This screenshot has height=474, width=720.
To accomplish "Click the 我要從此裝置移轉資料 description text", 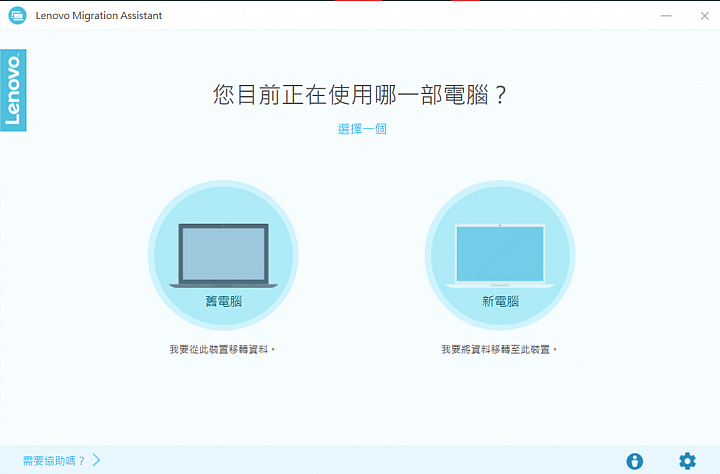I will tap(222, 350).
